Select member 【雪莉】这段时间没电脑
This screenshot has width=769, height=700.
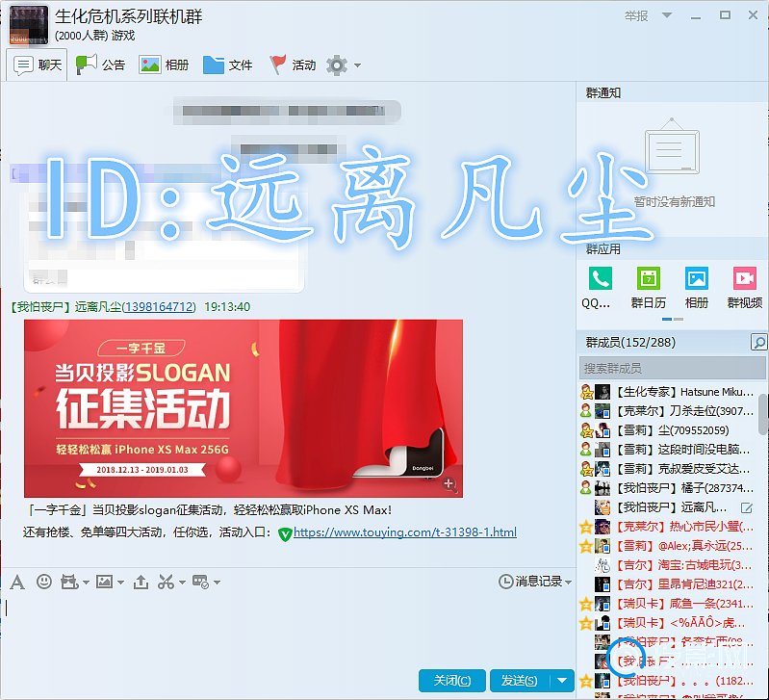(667, 450)
